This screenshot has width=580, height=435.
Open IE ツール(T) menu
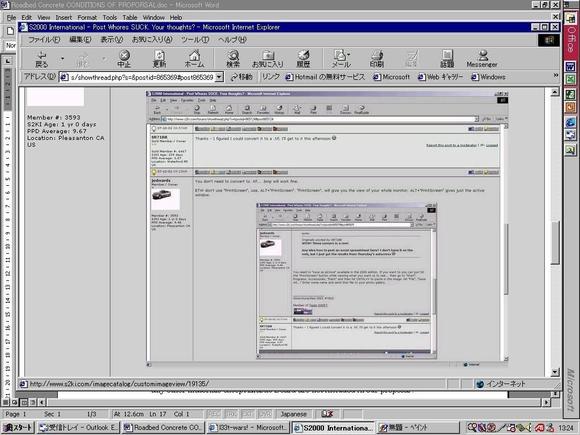pos(195,40)
